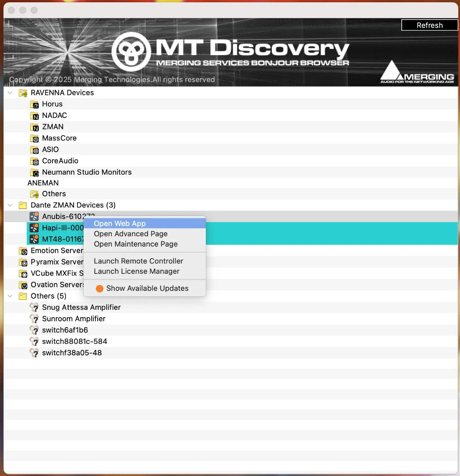
Task: Select the Others row below ANEMAN
Action: (x=231, y=194)
